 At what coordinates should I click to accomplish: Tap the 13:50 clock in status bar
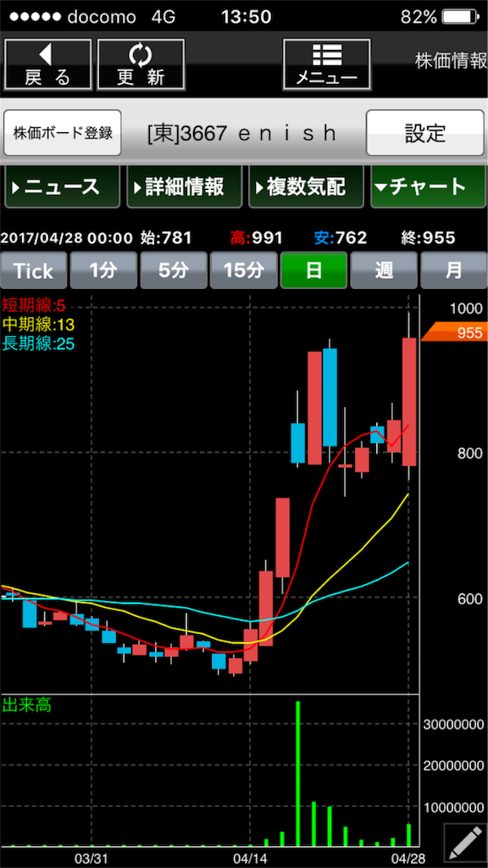[246, 17]
